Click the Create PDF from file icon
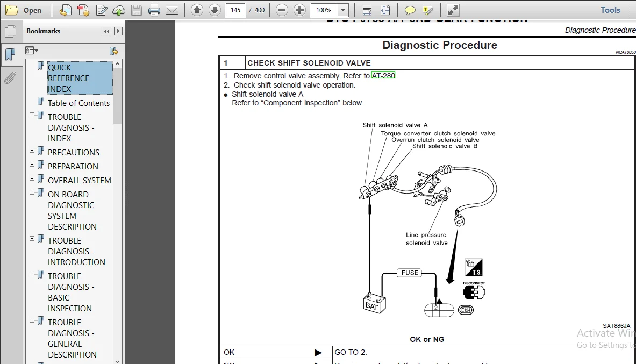636x364 pixels. (65, 10)
